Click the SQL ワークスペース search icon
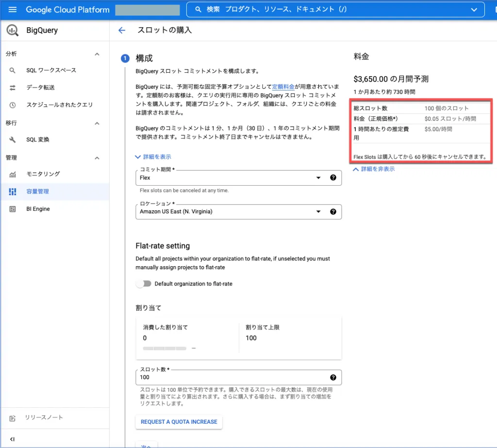The height and width of the screenshot is (448, 497). pyautogui.click(x=12, y=70)
